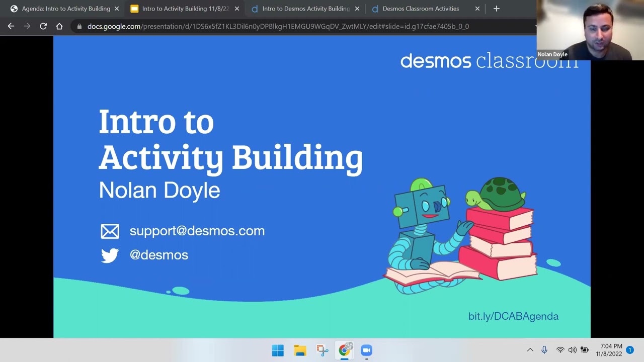Click Nolan Doyle's webcam video thumbnail

click(x=590, y=30)
